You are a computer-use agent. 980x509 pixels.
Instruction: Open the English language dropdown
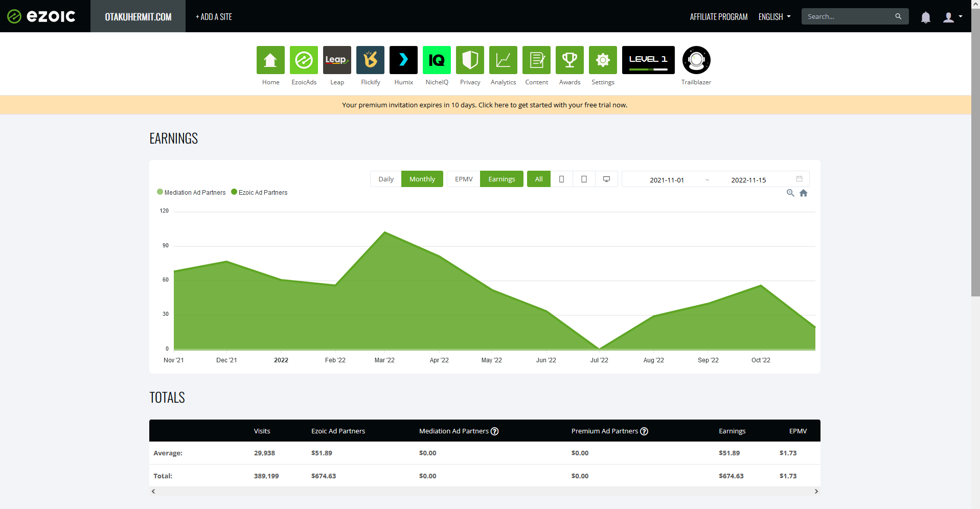pos(774,16)
